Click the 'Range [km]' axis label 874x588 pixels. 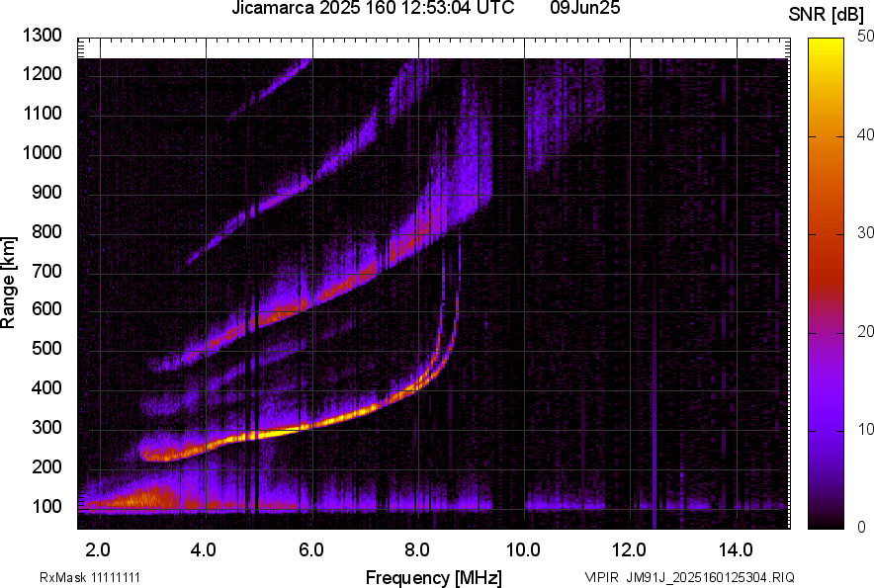[8, 283]
